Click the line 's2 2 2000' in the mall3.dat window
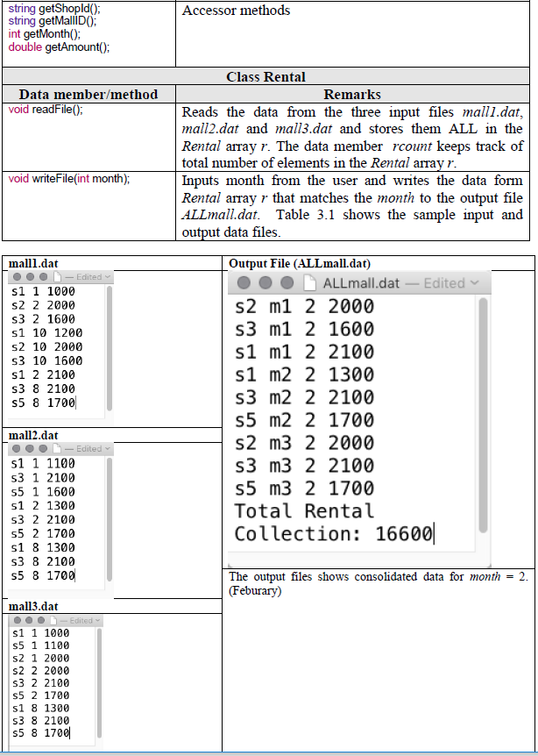 click(x=41, y=670)
